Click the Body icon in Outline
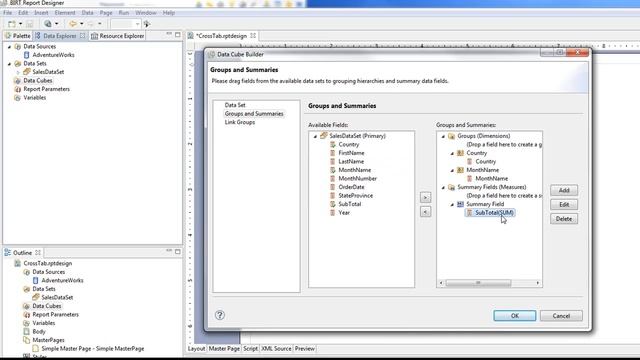This screenshot has height=360, width=640. pyautogui.click(x=27, y=331)
